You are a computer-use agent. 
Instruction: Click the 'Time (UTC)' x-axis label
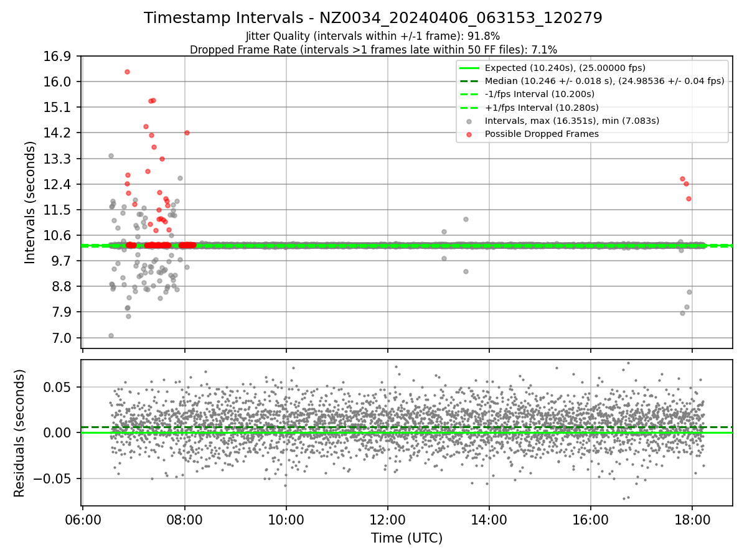tap(407, 538)
